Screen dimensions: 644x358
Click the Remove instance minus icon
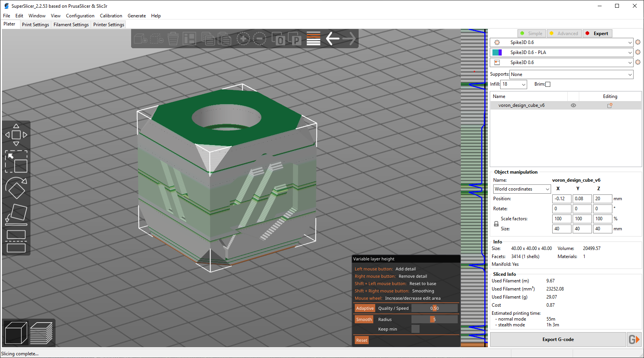click(x=259, y=39)
